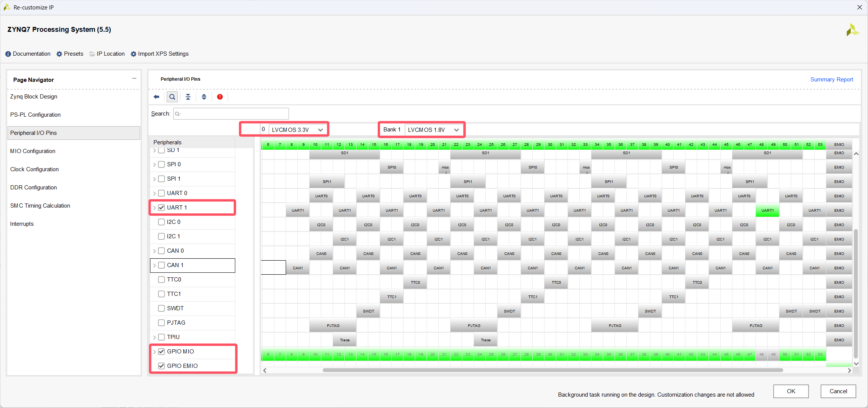
Task: Expand the SPI 0 tree row
Action: tap(154, 164)
